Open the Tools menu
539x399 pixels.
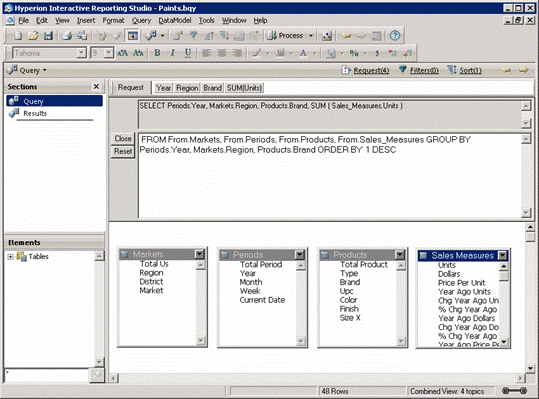coord(206,21)
